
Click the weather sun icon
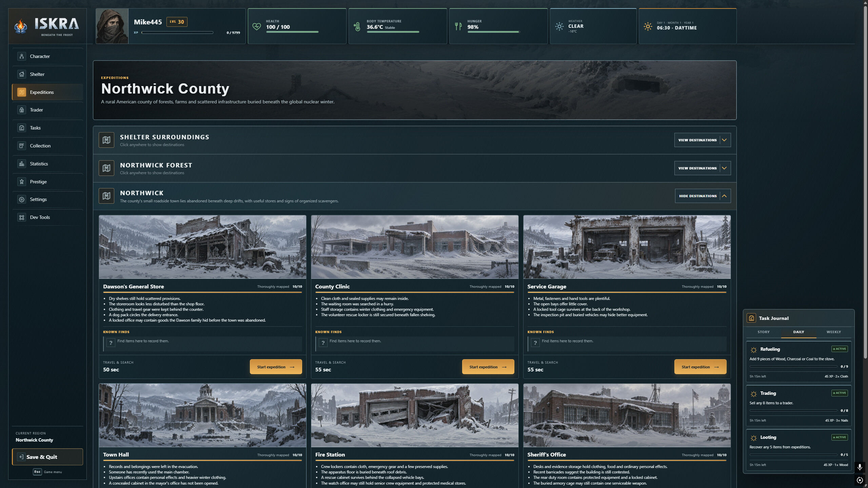pyautogui.click(x=559, y=26)
